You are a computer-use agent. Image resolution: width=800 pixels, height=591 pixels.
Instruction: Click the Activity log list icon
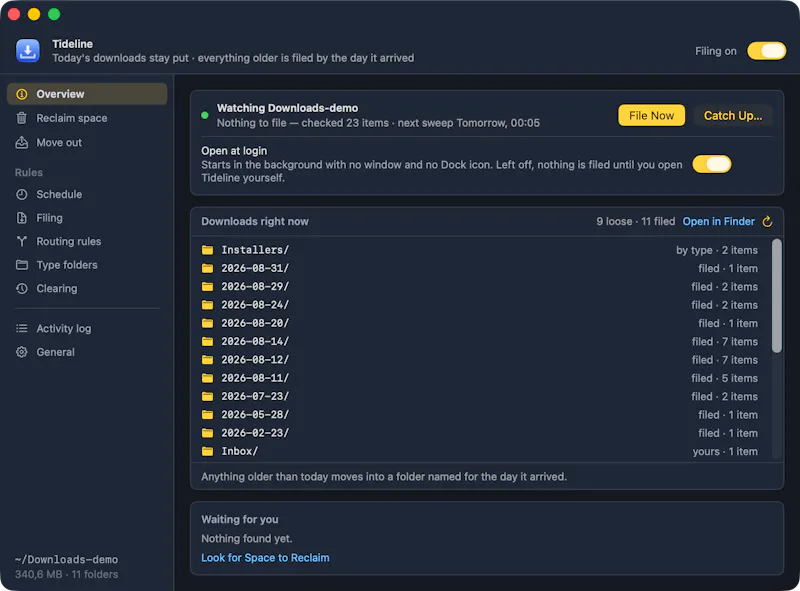[22, 328]
